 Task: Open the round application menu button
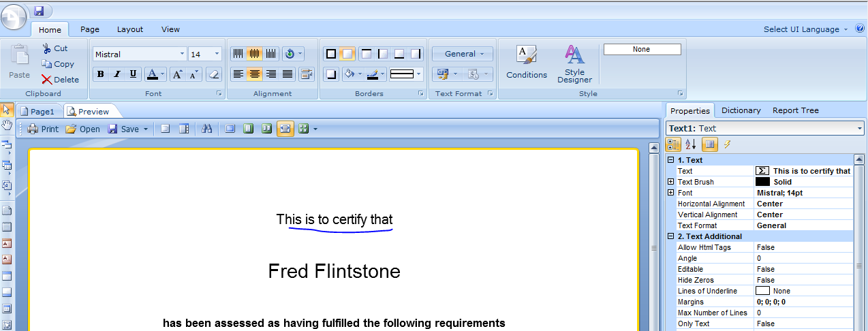[x=14, y=16]
